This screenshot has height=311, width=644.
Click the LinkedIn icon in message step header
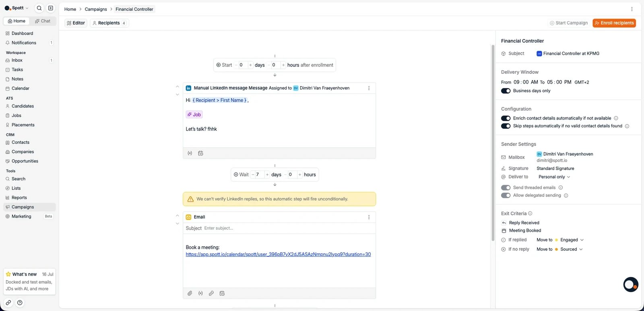[188, 88]
